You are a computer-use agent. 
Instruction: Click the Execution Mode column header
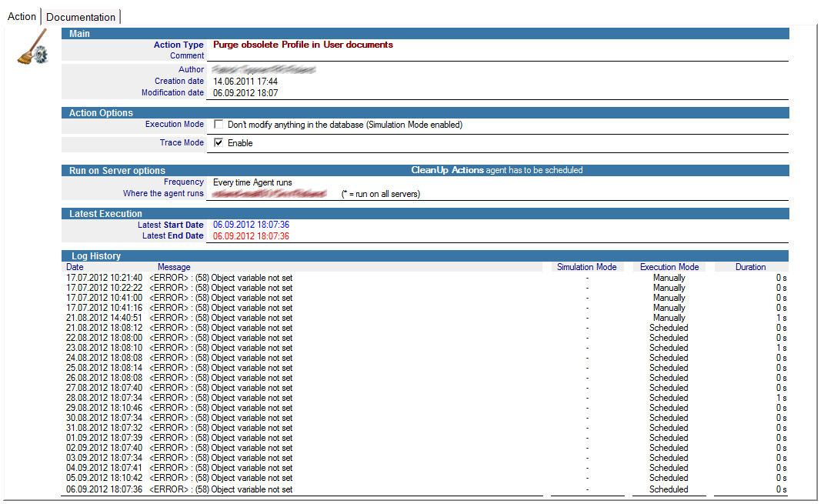point(669,267)
